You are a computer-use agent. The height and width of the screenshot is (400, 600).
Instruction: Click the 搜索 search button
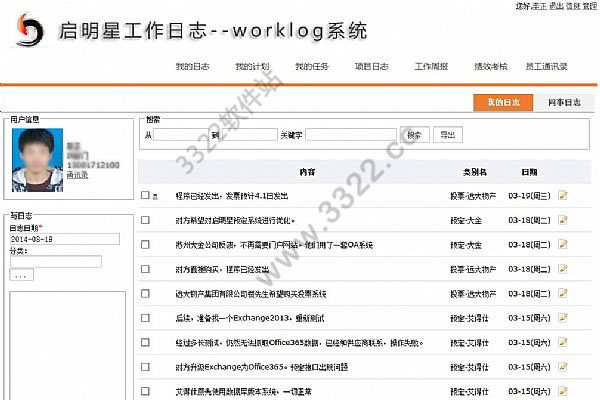pyautogui.click(x=415, y=135)
